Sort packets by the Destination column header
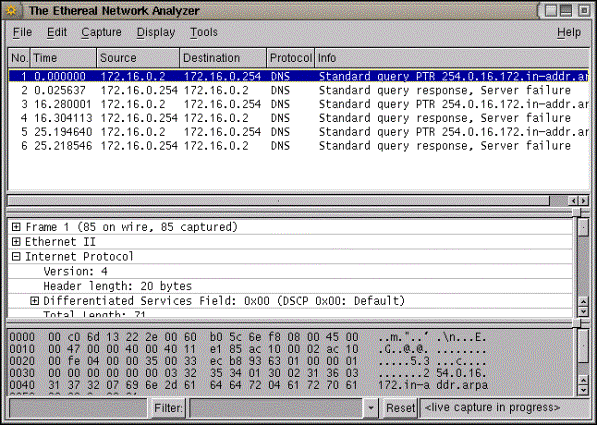The width and height of the screenshot is (597, 425). coord(223,58)
